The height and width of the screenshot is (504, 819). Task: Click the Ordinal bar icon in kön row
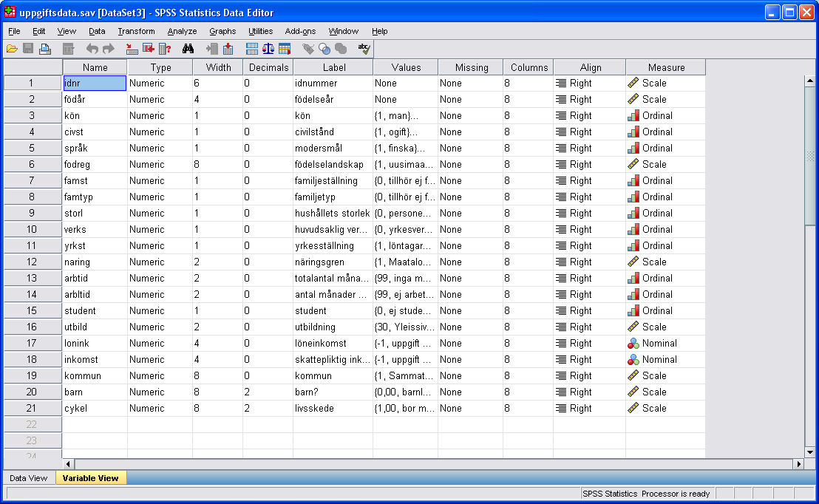tap(633, 115)
